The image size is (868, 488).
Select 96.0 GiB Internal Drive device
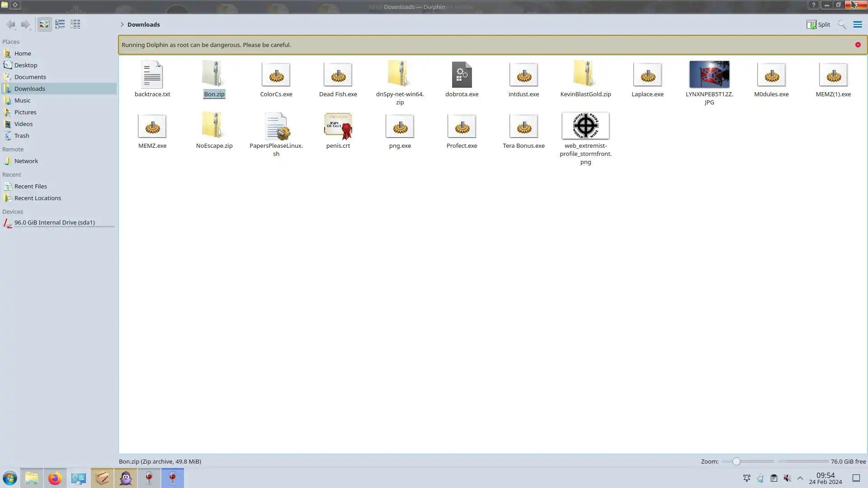(x=54, y=222)
